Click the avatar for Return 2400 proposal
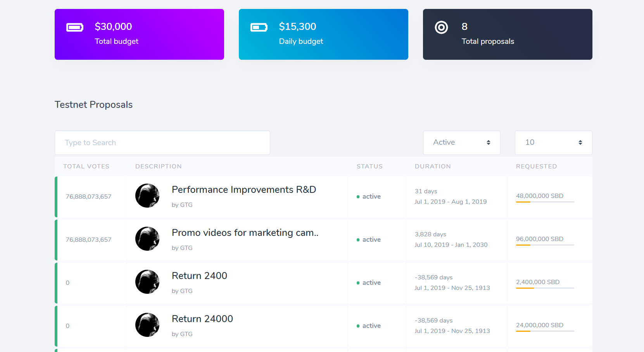The height and width of the screenshot is (352, 644). click(x=147, y=282)
